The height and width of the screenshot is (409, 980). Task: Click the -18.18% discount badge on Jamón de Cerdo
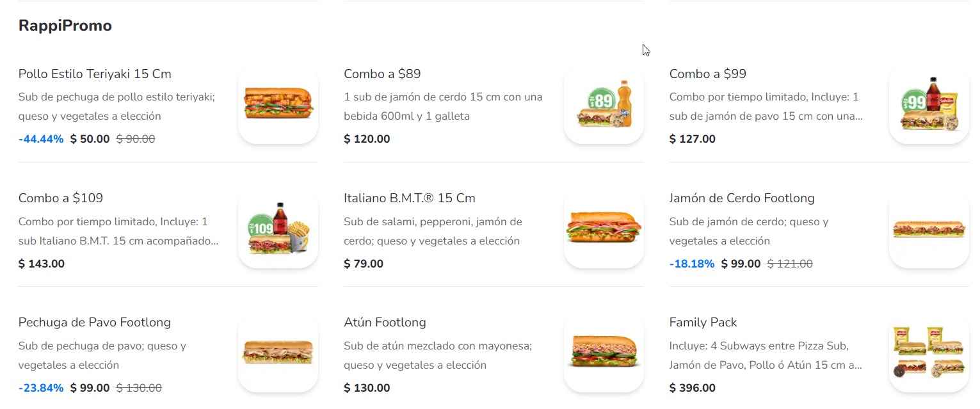692,263
